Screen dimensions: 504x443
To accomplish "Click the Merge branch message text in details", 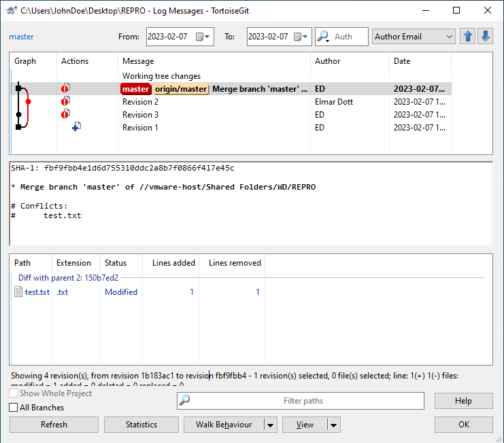I will 163,187.
